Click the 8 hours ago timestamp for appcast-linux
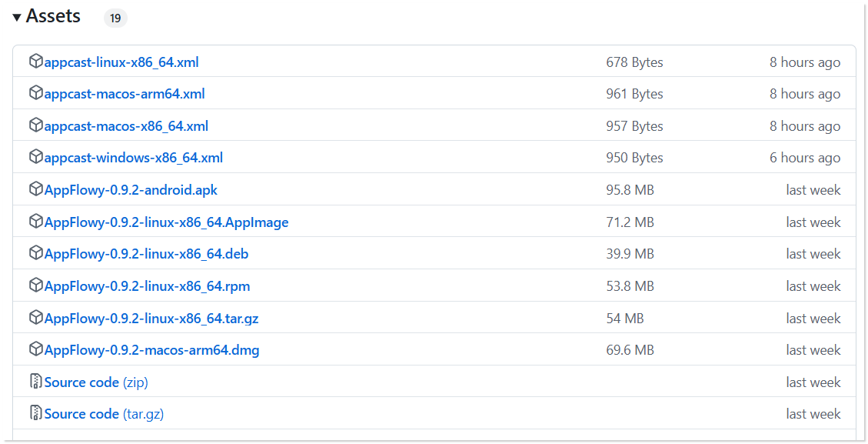This screenshot has width=868, height=444. [x=805, y=62]
